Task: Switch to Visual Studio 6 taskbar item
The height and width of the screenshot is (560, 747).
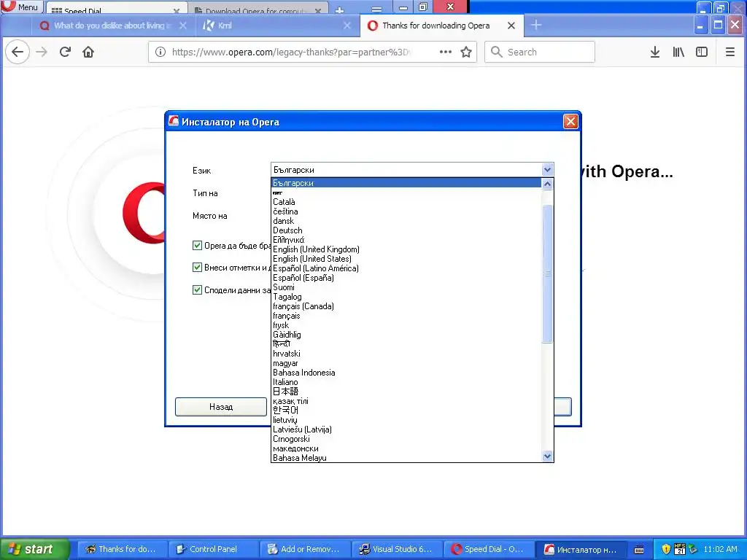Action: [397, 549]
